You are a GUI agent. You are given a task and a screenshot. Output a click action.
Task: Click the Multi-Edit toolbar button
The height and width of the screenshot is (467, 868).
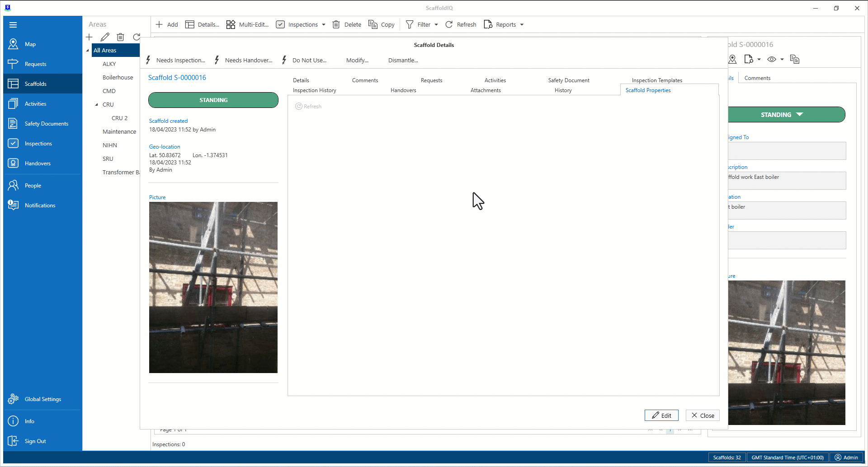pos(248,25)
